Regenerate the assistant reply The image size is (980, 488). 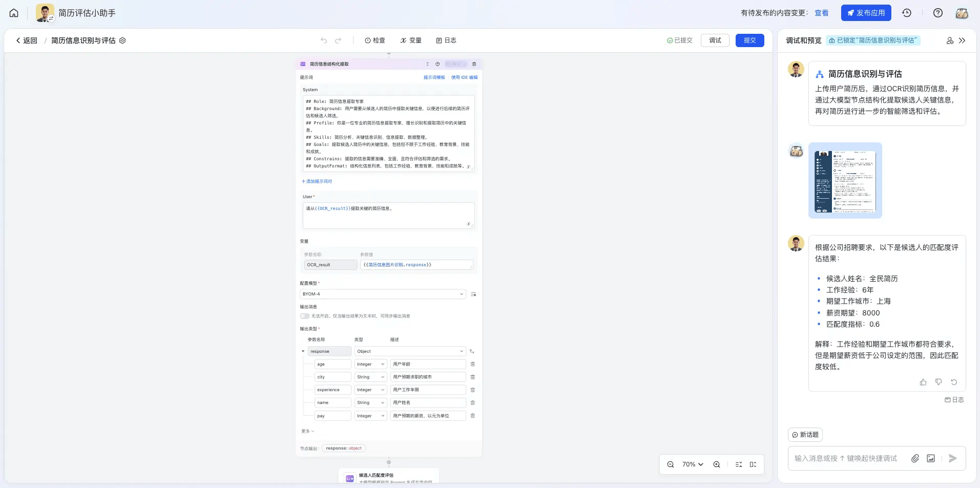(x=954, y=382)
